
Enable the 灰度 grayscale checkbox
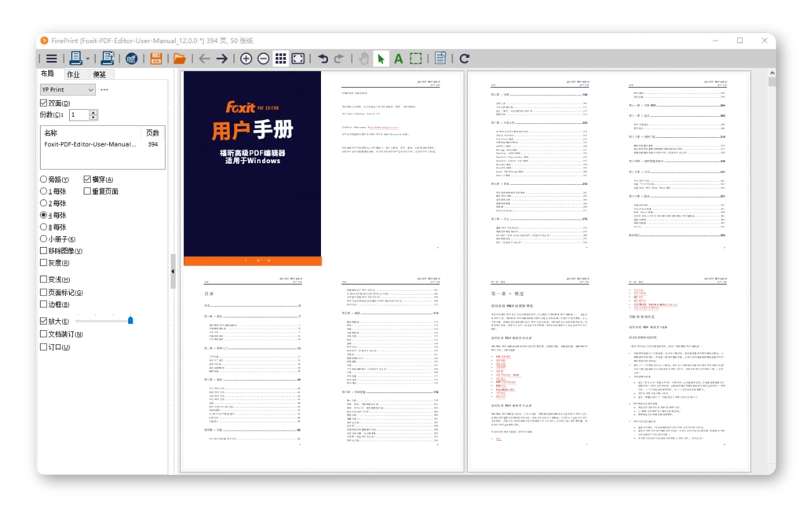pyautogui.click(x=44, y=263)
